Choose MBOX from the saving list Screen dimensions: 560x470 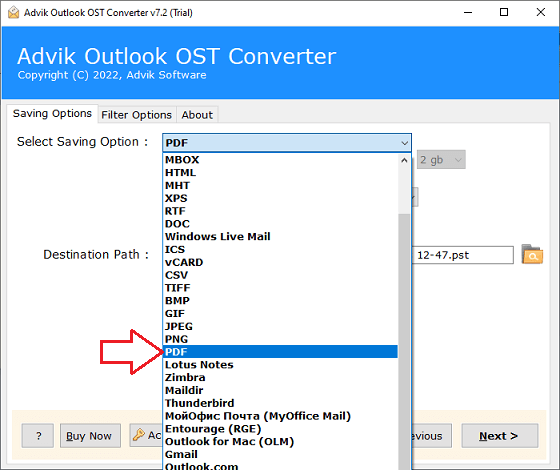280,160
